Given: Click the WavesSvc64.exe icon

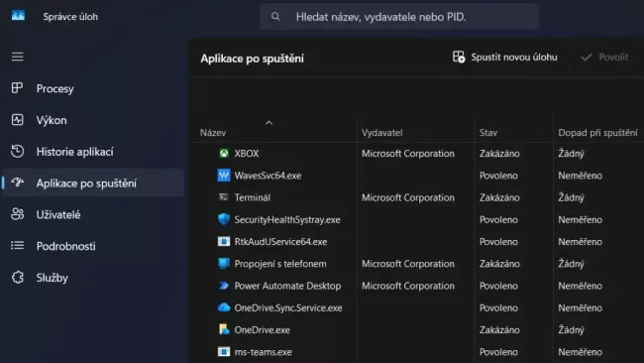Looking at the screenshot, I should pos(224,176).
